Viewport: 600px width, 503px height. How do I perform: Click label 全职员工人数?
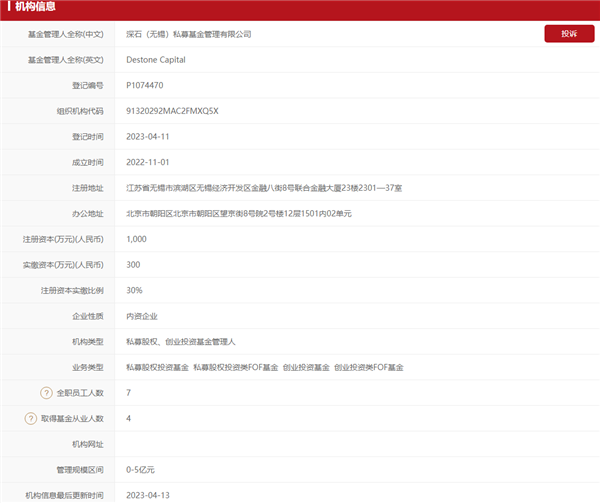click(x=80, y=393)
